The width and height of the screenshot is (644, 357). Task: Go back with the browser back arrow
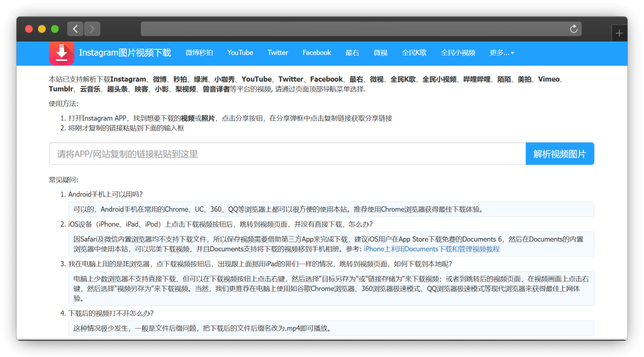pyautogui.click(x=75, y=29)
